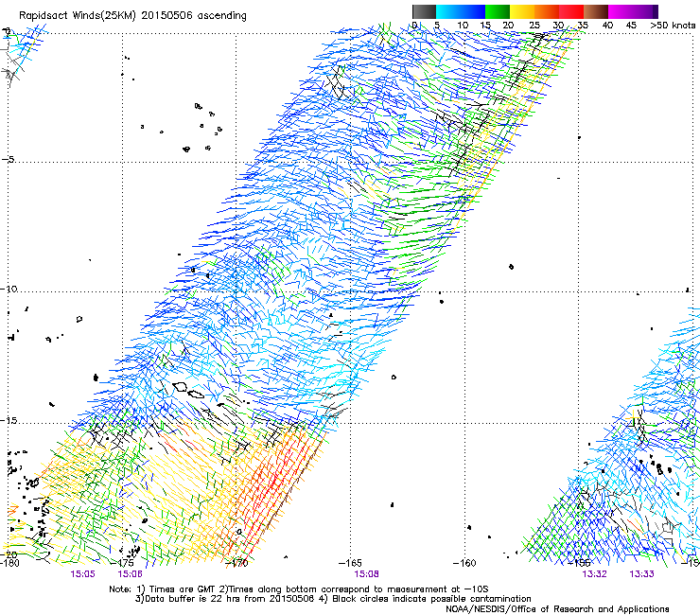Click the '>50 knots' legend label
Screen dimensions: 700x615
click(673, 26)
